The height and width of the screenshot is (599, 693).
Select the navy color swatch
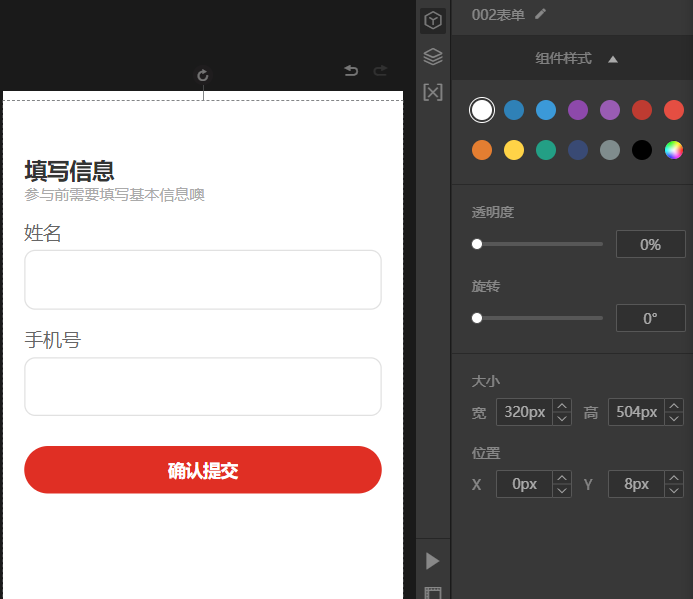578,150
